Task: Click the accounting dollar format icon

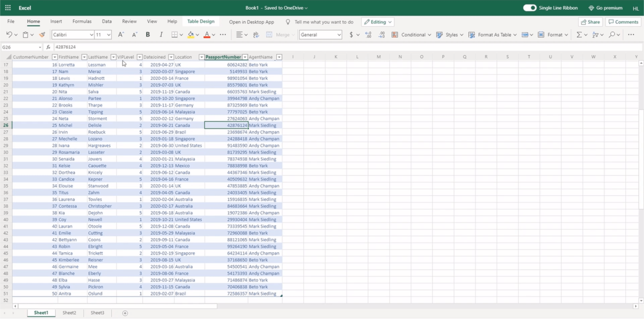Action: [x=351, y=35]
